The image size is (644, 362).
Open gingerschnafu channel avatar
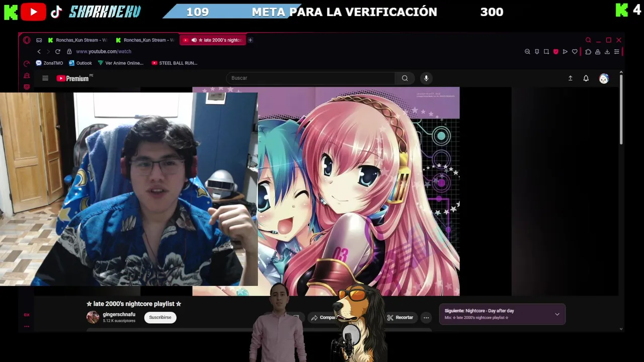[x=93, y=317]
